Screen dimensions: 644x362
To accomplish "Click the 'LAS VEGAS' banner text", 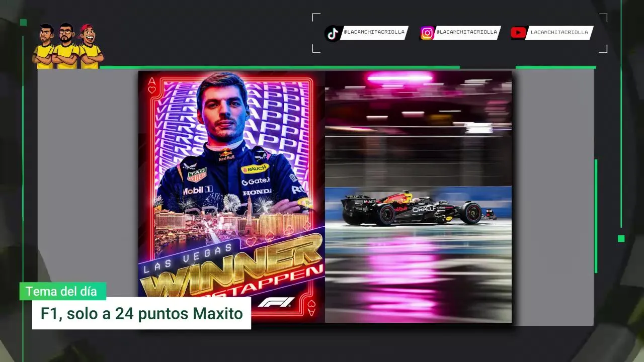I will pos(189,258).
